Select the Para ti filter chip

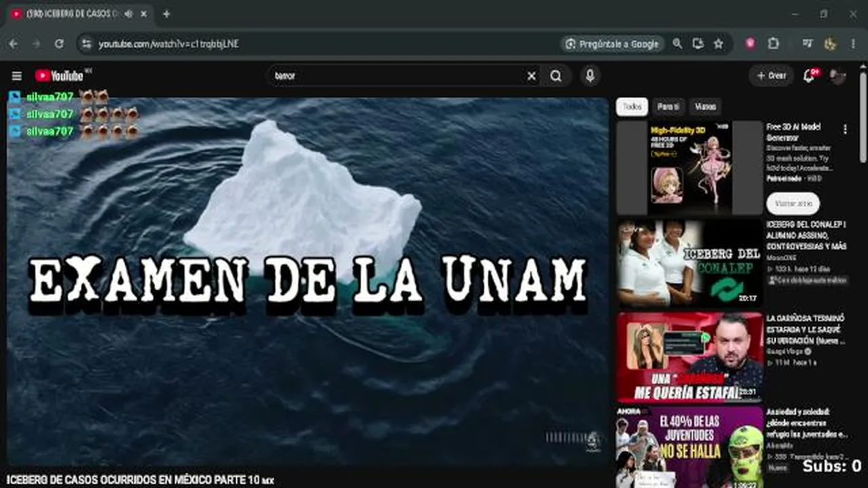click(x=668, y=106)
